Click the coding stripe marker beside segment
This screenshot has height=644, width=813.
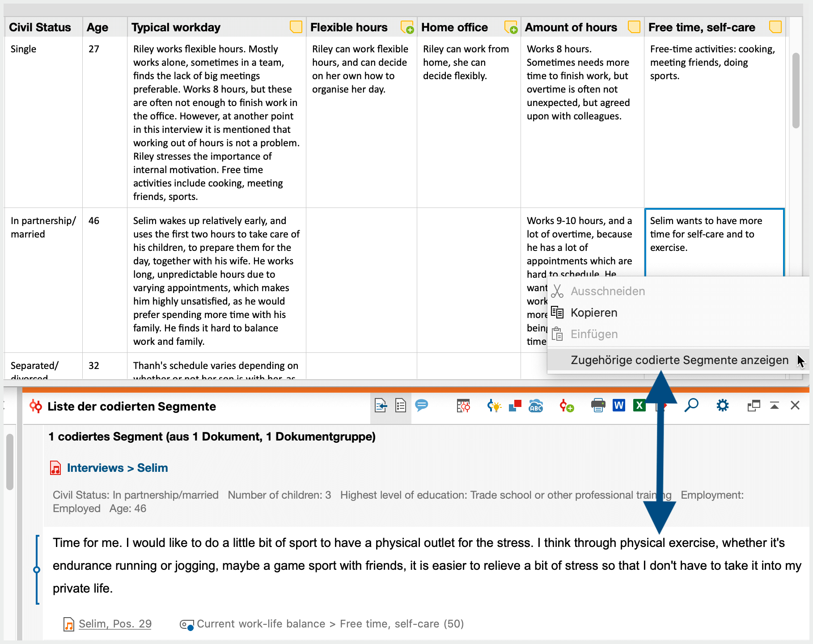37,570
